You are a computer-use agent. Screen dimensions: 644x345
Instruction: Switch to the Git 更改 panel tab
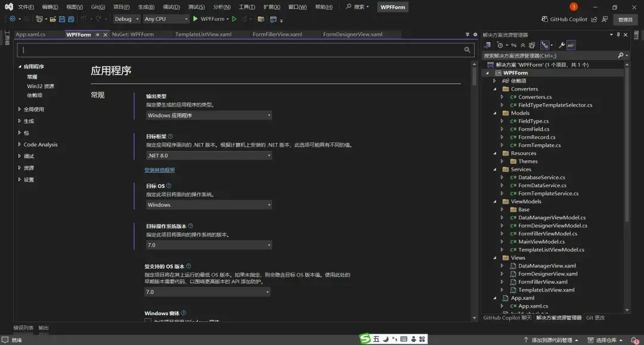point(595,318)
